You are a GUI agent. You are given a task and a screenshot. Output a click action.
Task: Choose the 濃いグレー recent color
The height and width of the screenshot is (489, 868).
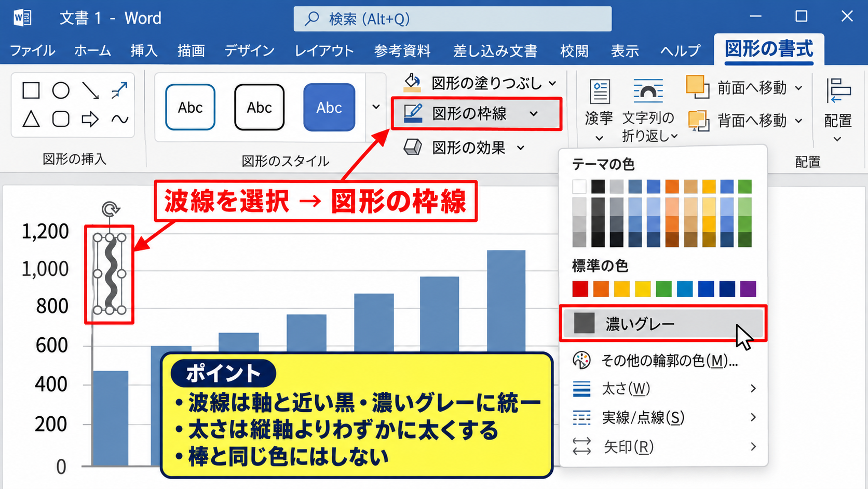pyautogui.click(x=663, y=323)
